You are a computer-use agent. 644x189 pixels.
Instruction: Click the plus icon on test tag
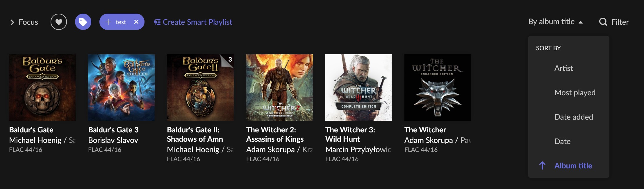[108, 22]
